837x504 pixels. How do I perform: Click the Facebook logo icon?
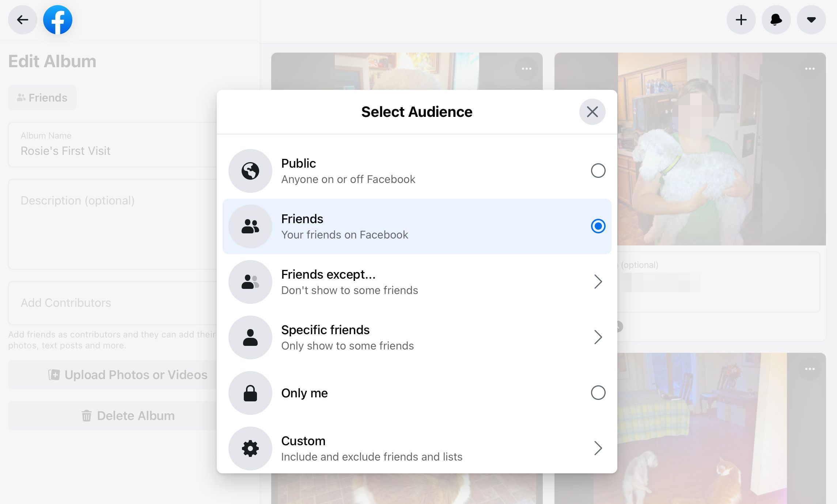58,19
